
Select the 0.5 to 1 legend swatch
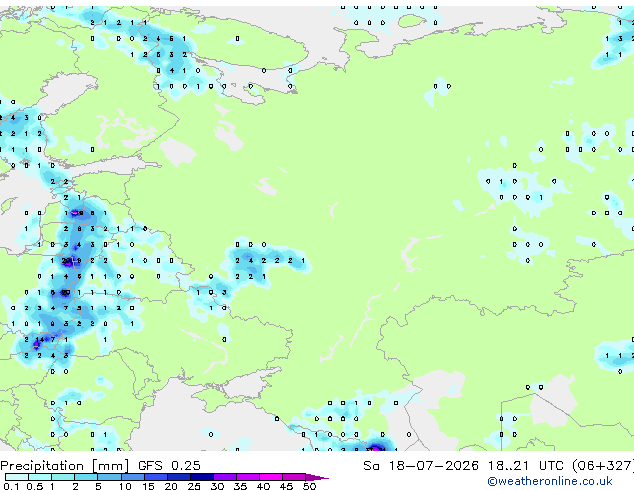(40, 477)
